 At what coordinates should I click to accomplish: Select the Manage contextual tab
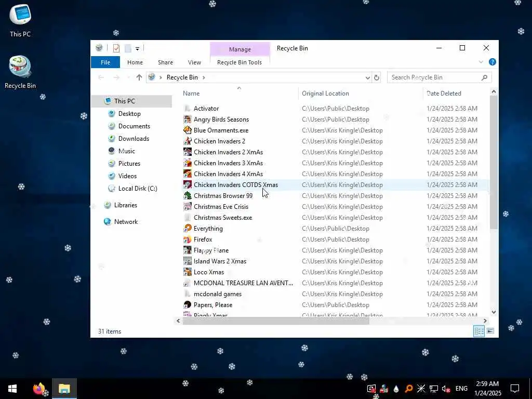240,49
